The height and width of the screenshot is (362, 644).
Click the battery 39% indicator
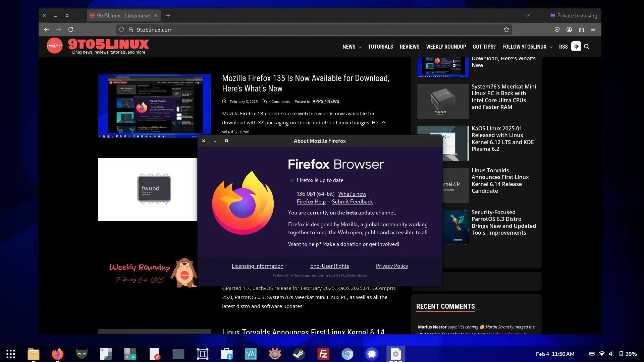point(628,354)
